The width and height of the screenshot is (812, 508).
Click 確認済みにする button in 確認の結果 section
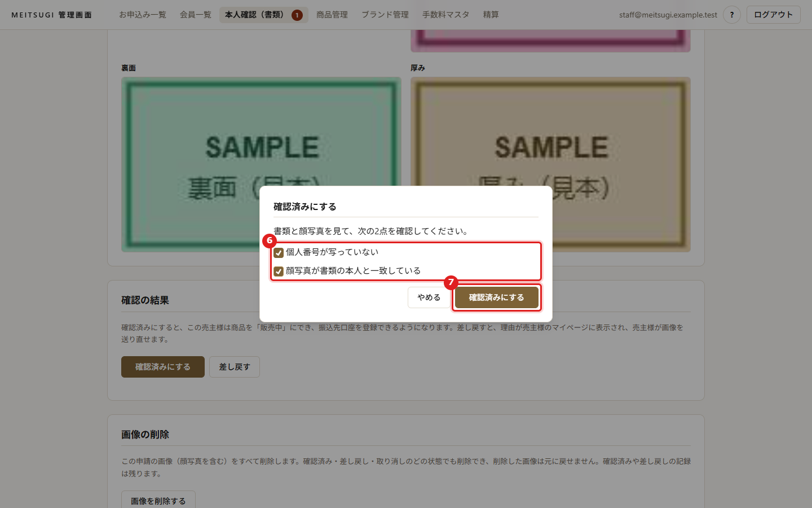(x=163, y=367)
